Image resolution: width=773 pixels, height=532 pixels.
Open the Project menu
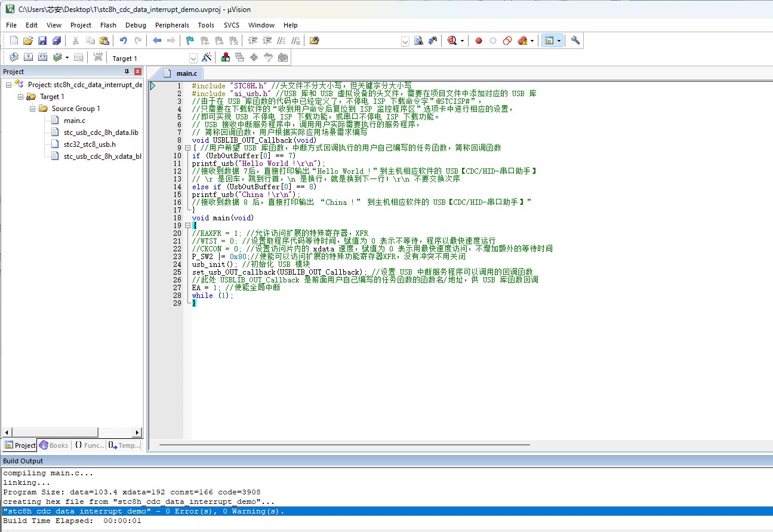[81, 25]
